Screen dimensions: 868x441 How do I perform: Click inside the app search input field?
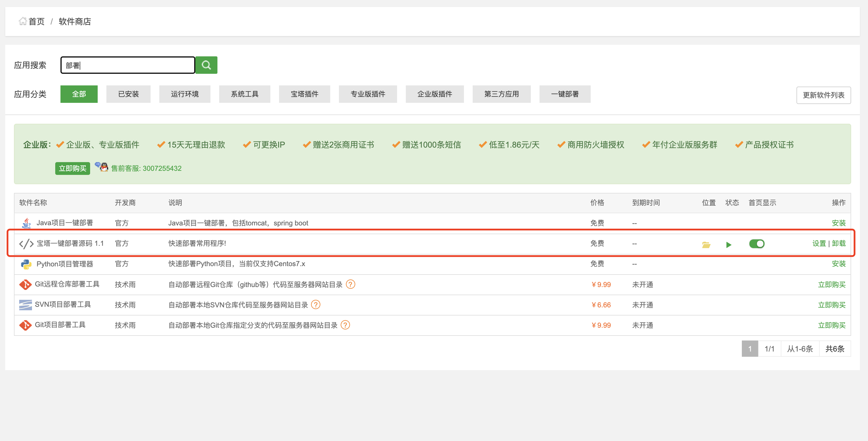click(x=127, y=64)
